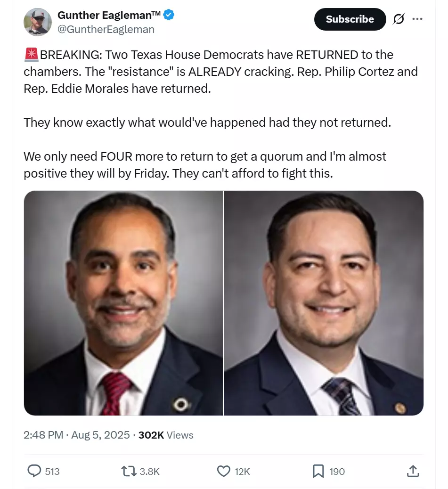Like the post with the heart icon
The image size is (448, 489).
(224, 471)
